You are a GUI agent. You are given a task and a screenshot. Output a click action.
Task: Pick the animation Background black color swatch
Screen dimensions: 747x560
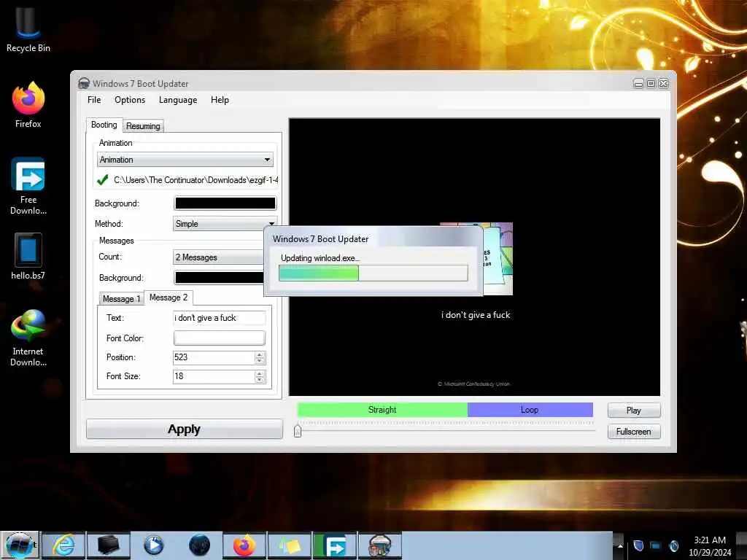click(x=225, y=203)
